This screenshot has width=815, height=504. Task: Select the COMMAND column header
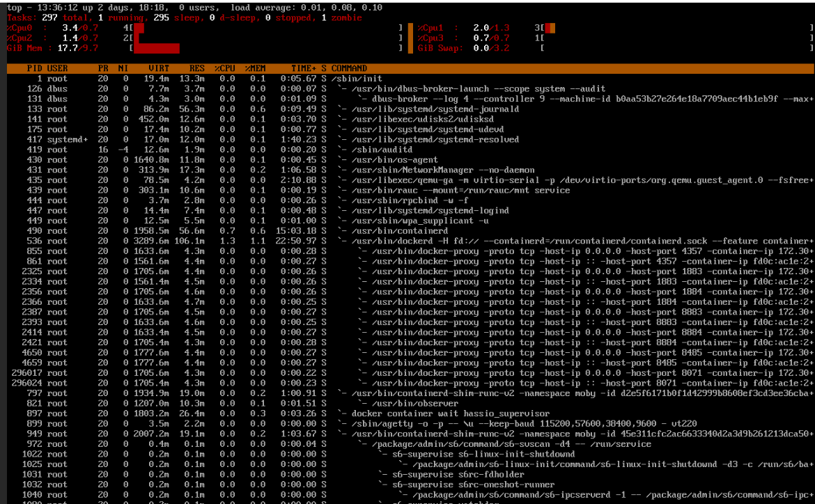coord(349,68)
